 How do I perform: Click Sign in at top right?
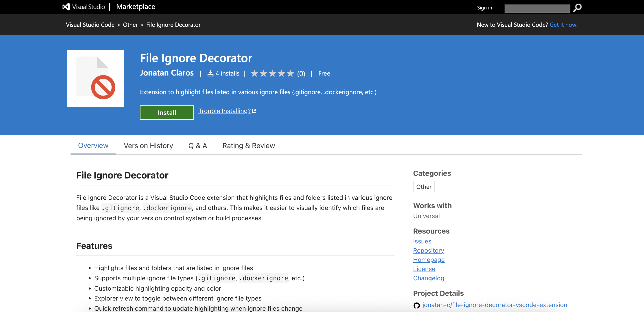coord(484,8)
